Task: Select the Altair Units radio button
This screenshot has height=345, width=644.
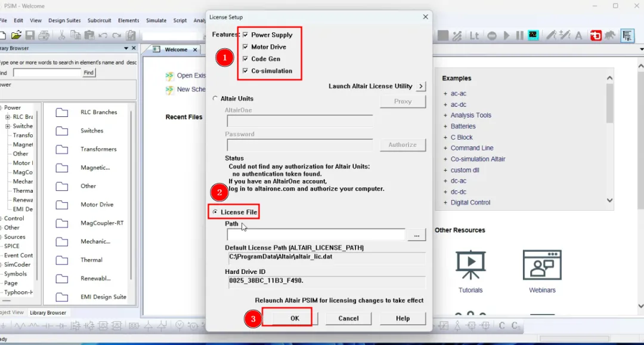Action: (215, 98)
